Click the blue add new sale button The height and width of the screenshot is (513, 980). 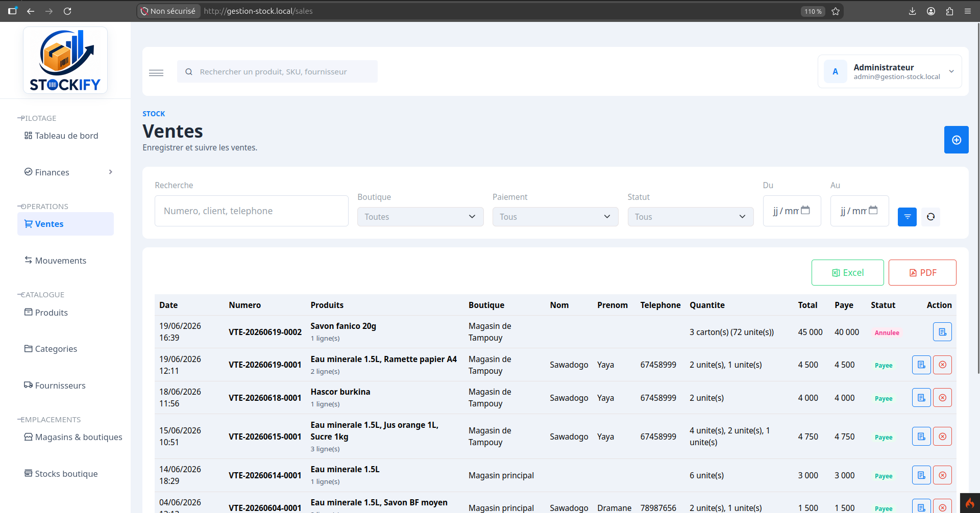pyautogui.click(x=956, y=140)
